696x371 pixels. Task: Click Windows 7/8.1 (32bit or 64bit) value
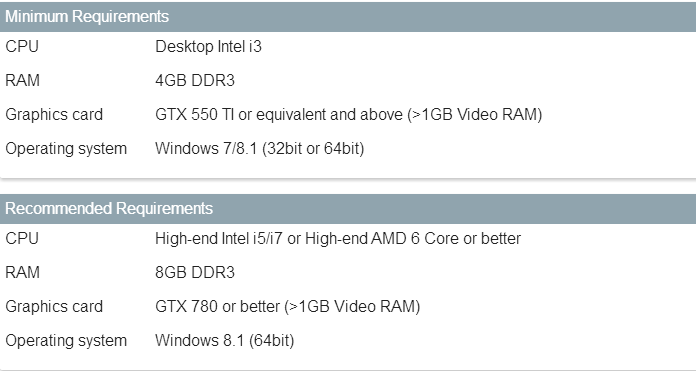(x=260, y=149)
